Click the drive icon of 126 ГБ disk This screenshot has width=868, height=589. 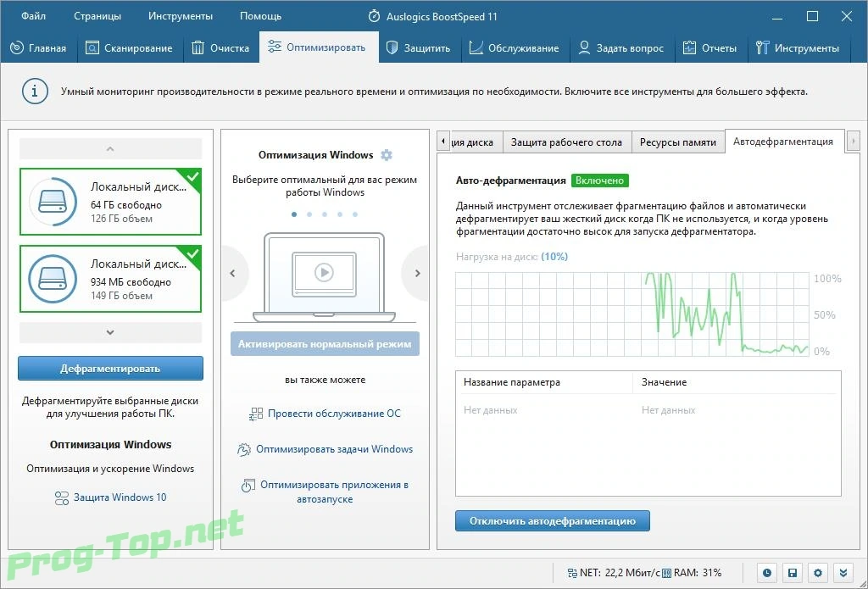click(53, 202)
